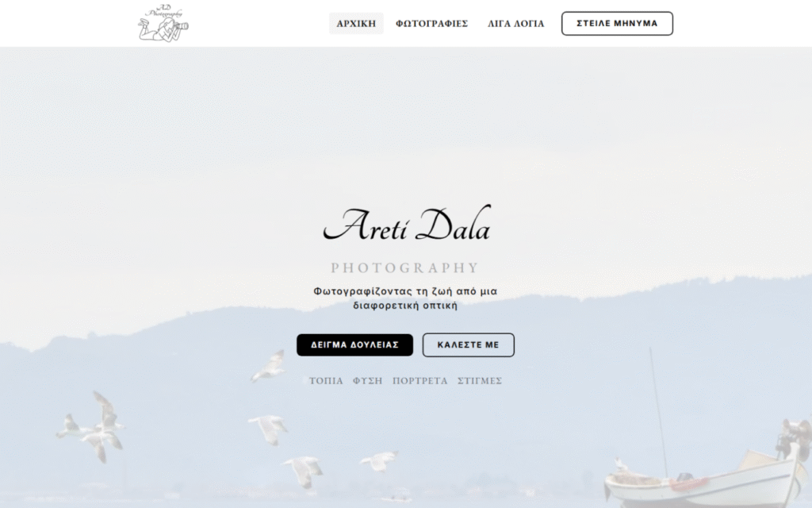Click the Φωτογραφίζοντας τη ζωή tagline
This screenshot has width=812, height=508.
[405, 298]
